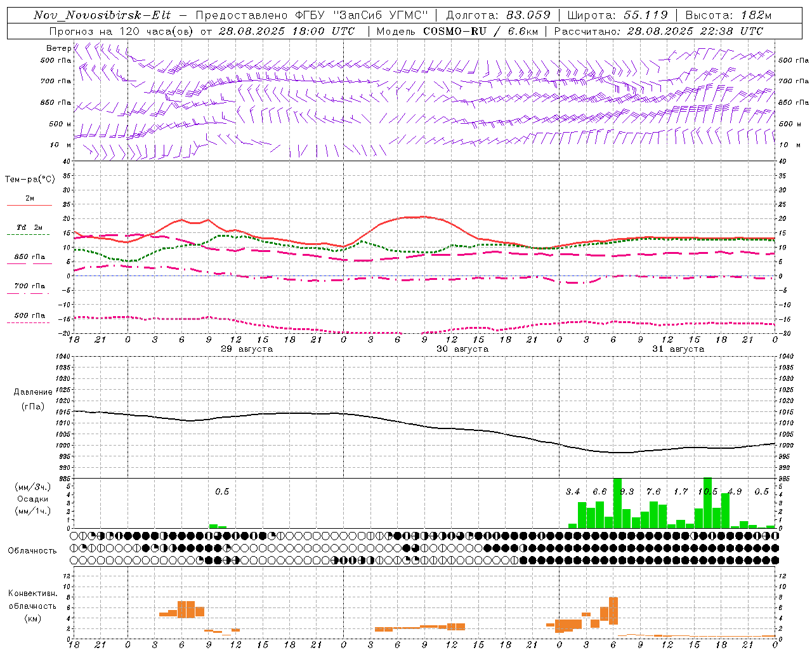The width and height of the screenshot is (812, 650).
Task: Select the 10 м label on left wind axis
Action: pos(61,145)
